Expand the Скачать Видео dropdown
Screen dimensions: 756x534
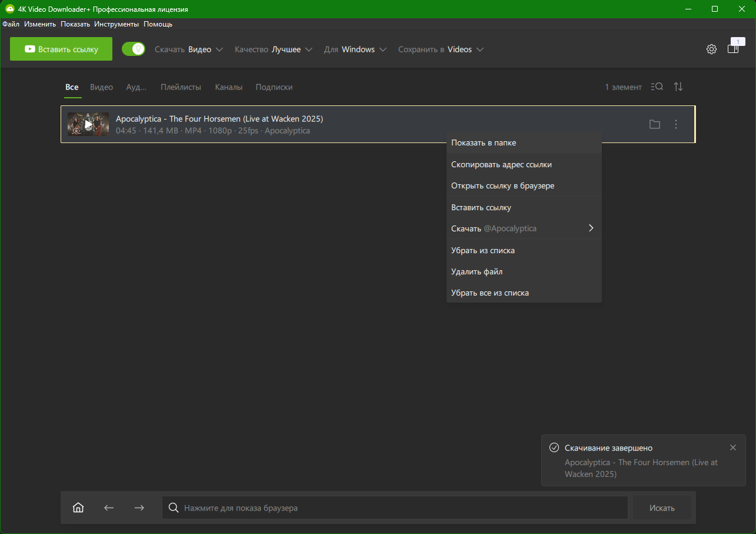(189, 49)
